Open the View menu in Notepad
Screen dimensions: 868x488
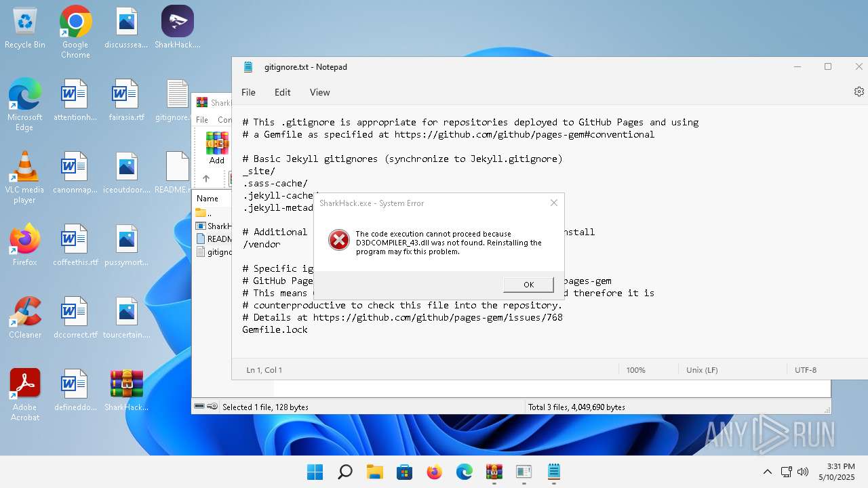coord(319,92)
